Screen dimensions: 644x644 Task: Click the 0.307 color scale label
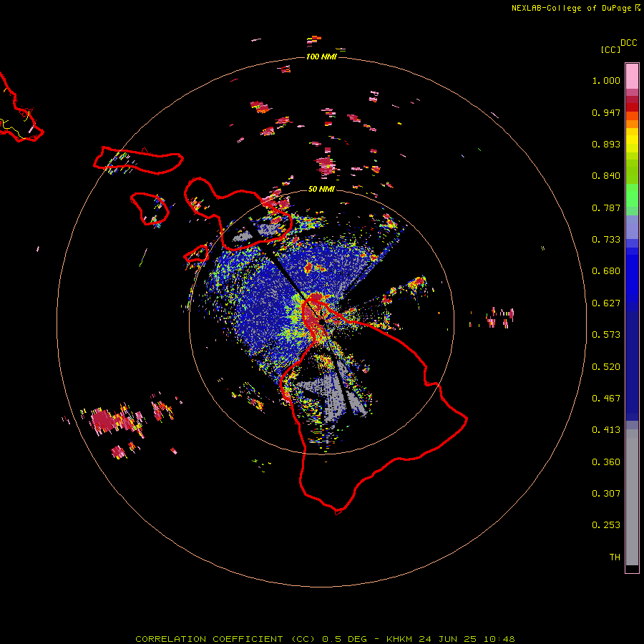tap(606, 494)
